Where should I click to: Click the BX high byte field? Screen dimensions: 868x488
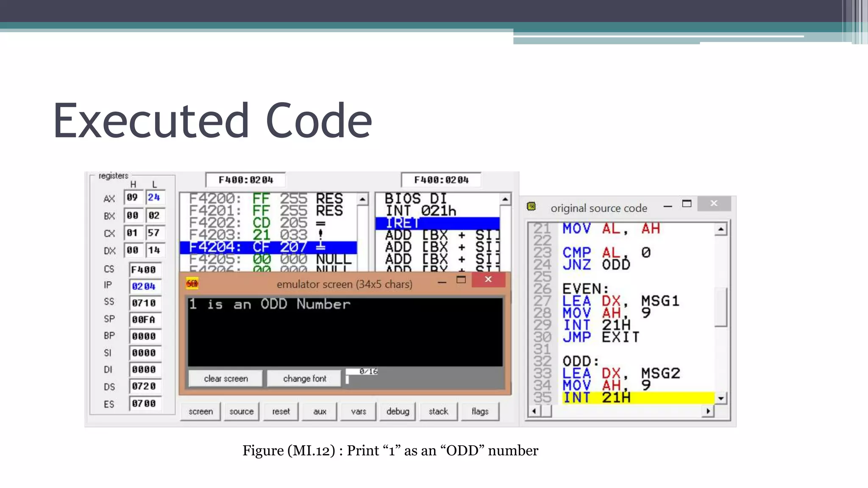pos(133,215)
